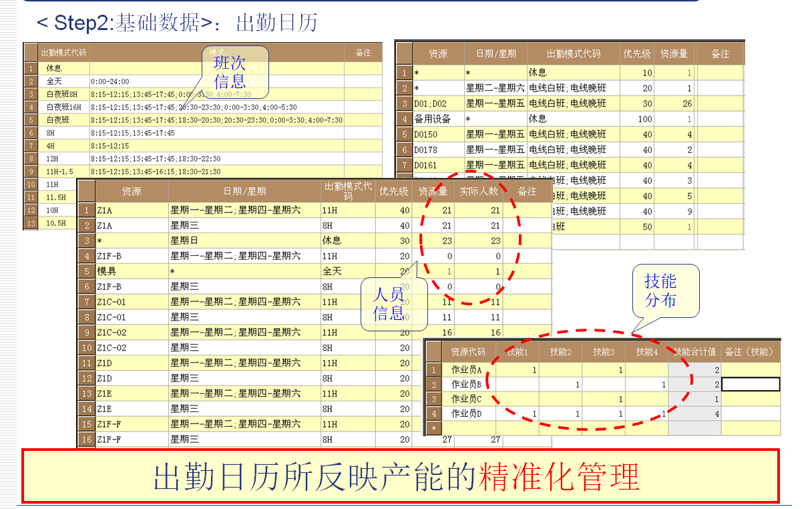This screenshot has height=509, width=812.
Task: Click the 人员信息 callout bubble
Action: coord(393,303)
